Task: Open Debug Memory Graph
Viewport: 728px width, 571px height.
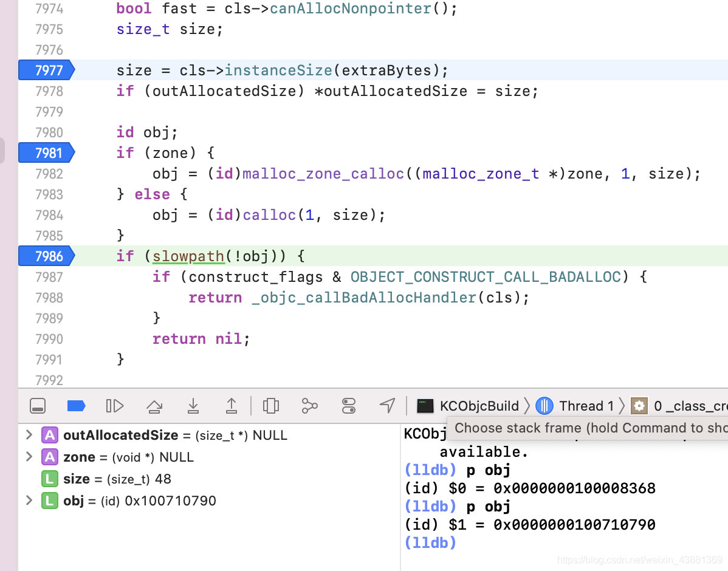Action: pyautogui.click(x=310, y=406)
